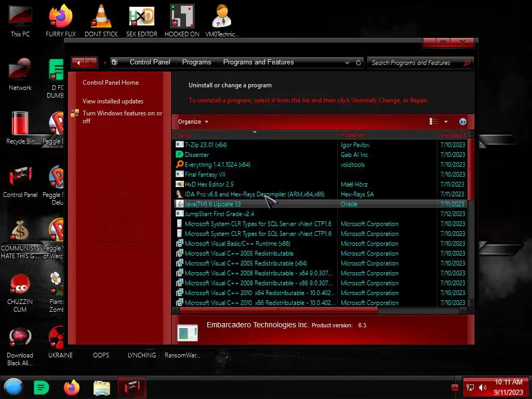Select IDA Pro v6.8 and Hex-Rays Decompiler

[320, 194]
